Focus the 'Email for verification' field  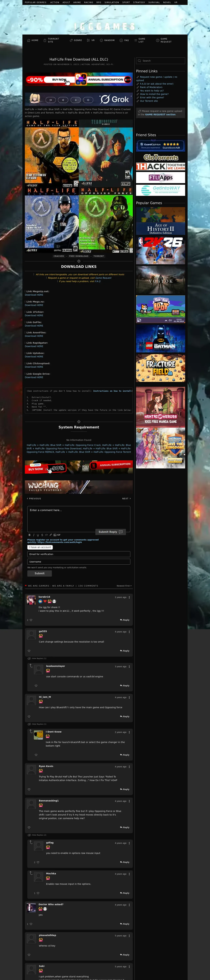click(79, 554)
